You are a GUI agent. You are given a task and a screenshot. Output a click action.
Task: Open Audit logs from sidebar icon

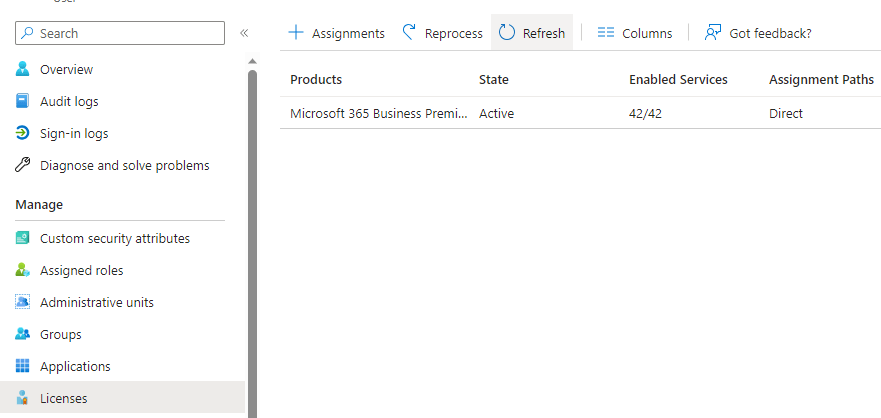pos(23,102)
